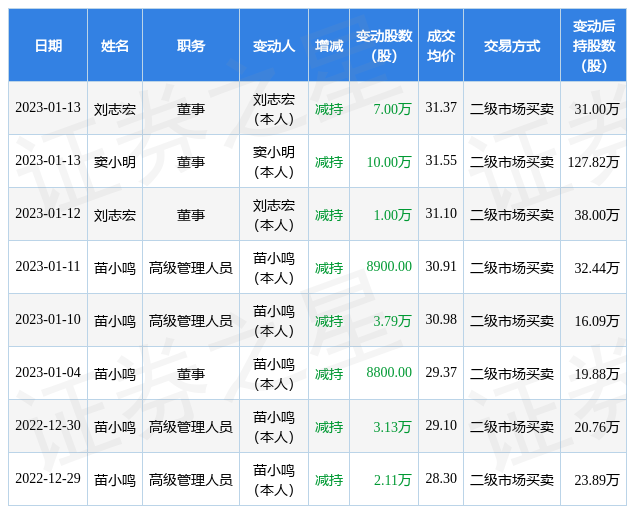Click the 成交均价 column header

[x=441, y=46]
